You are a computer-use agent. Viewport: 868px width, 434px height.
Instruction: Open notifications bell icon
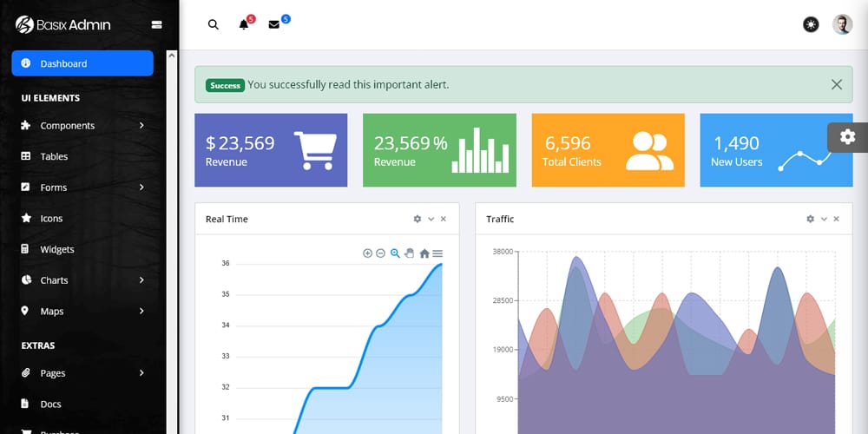[244, 25]
